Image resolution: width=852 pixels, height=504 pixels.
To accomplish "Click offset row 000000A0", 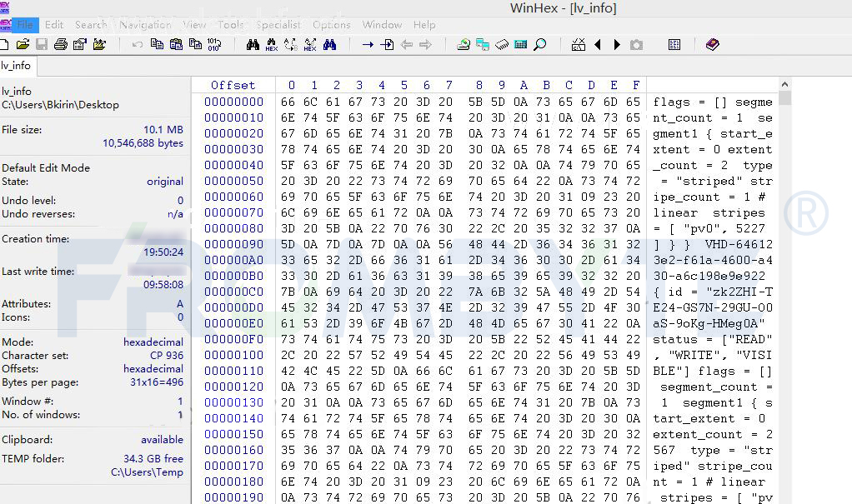I will [233, 260].
